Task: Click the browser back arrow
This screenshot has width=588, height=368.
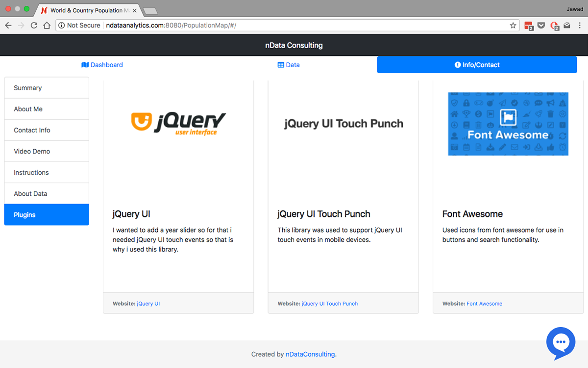Action: click(8, 26)
